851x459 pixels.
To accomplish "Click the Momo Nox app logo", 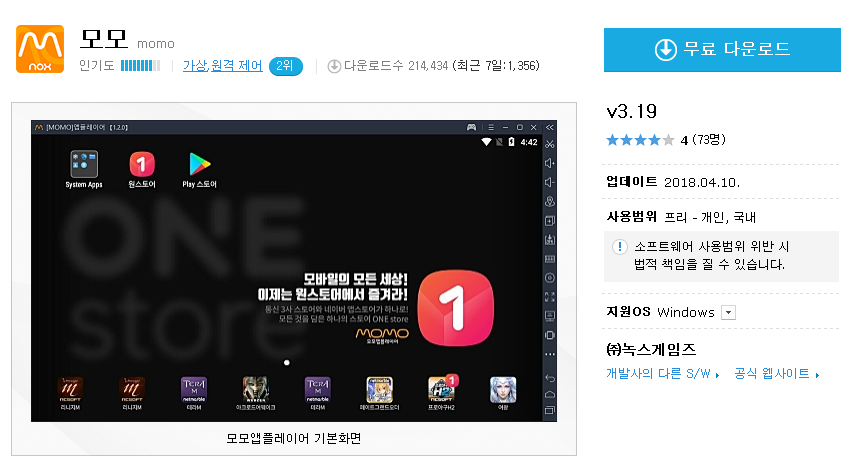I will [x=40, y=49].
